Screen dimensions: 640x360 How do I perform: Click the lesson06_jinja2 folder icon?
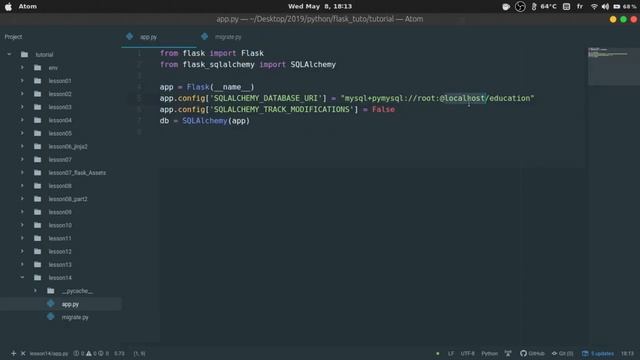38,146
